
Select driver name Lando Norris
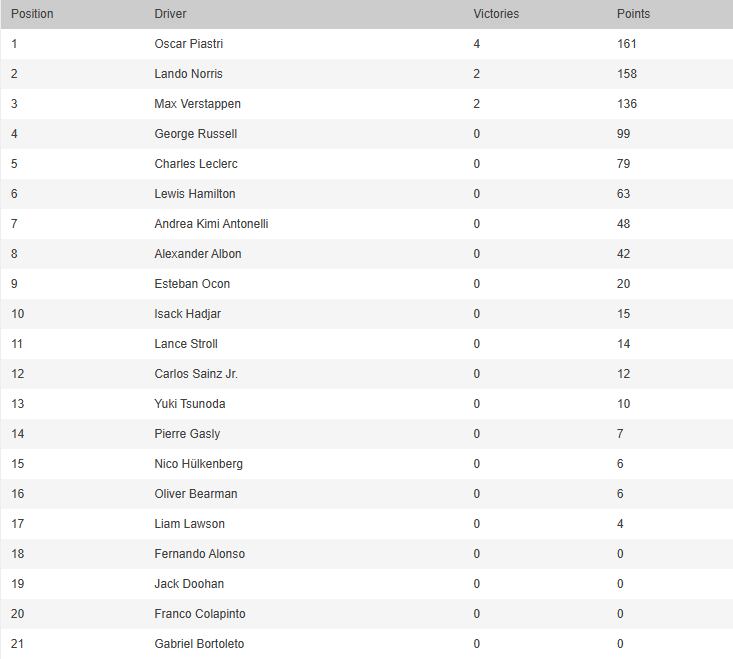pyautogui.click(x=188, y=74)
